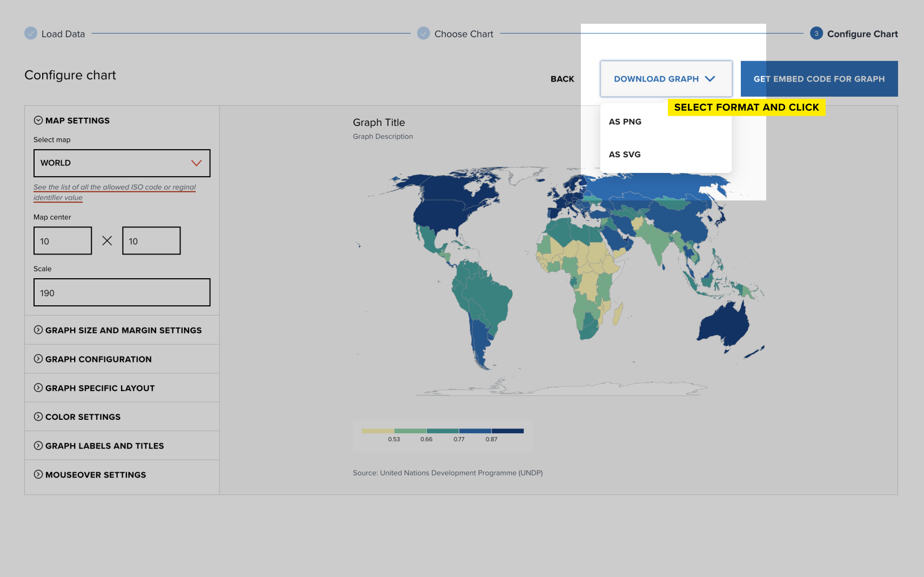Click the Scale input field showing 190
The width and height of the screenshot is (924, 577).
coord(122,292)
